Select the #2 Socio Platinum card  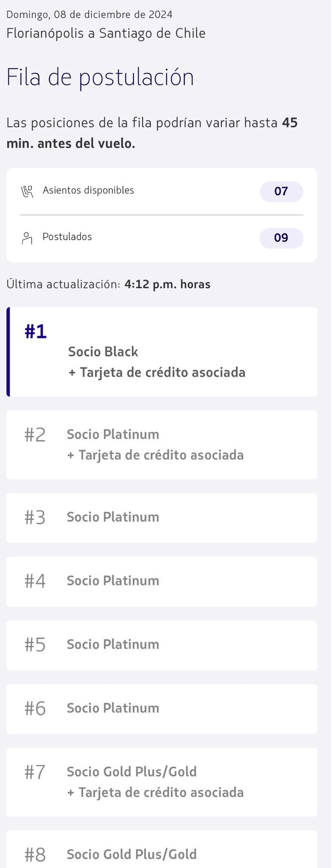[x=162, y=445]
